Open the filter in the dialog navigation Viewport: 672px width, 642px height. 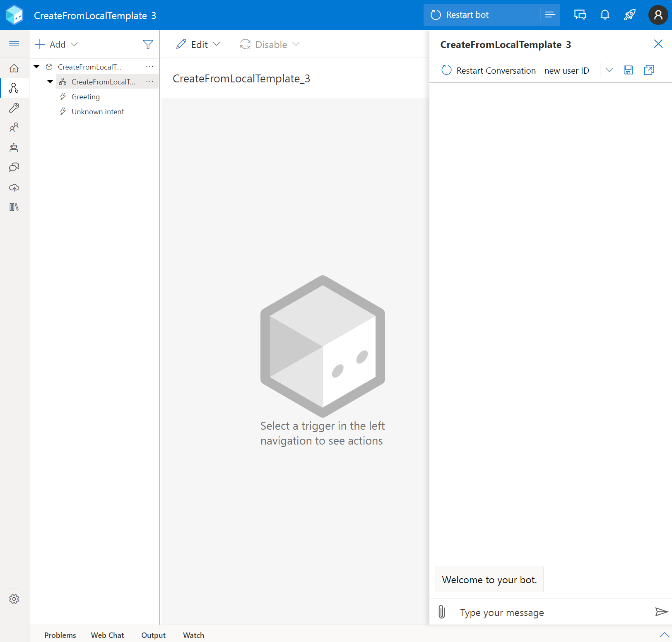click(x=148, y=44)
